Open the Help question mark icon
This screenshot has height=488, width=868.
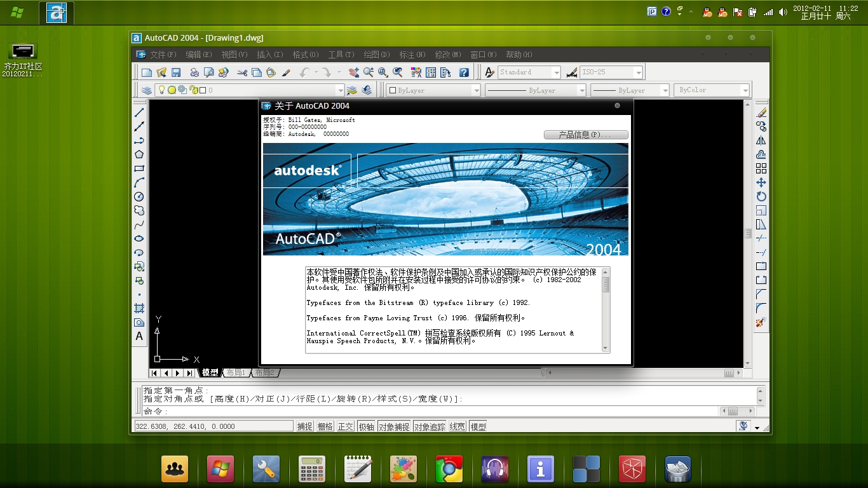click(x=464, y=72)
